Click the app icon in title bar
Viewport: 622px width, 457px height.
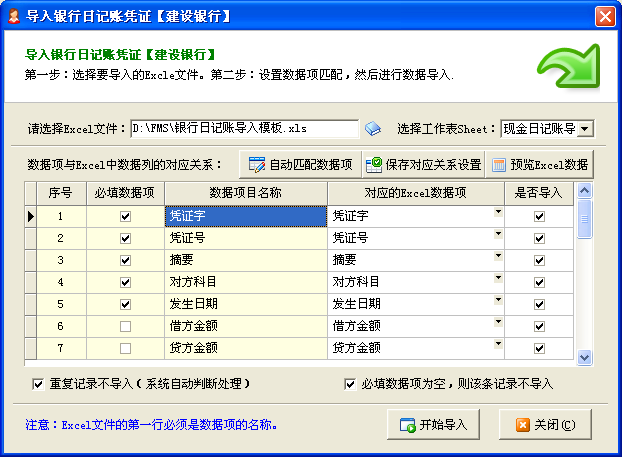click(x=14, y=16)
